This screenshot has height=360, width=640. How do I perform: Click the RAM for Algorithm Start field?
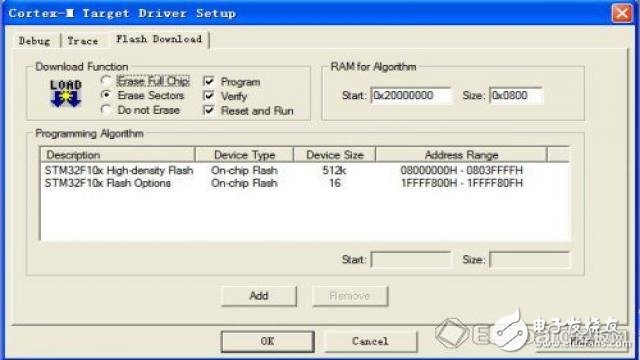[411, 96]
